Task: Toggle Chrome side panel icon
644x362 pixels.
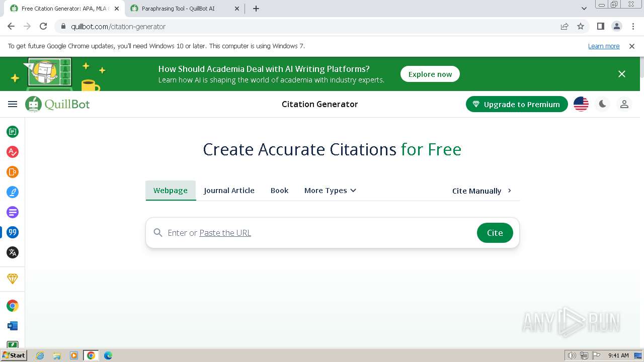Action: click(x=601, y=26)
